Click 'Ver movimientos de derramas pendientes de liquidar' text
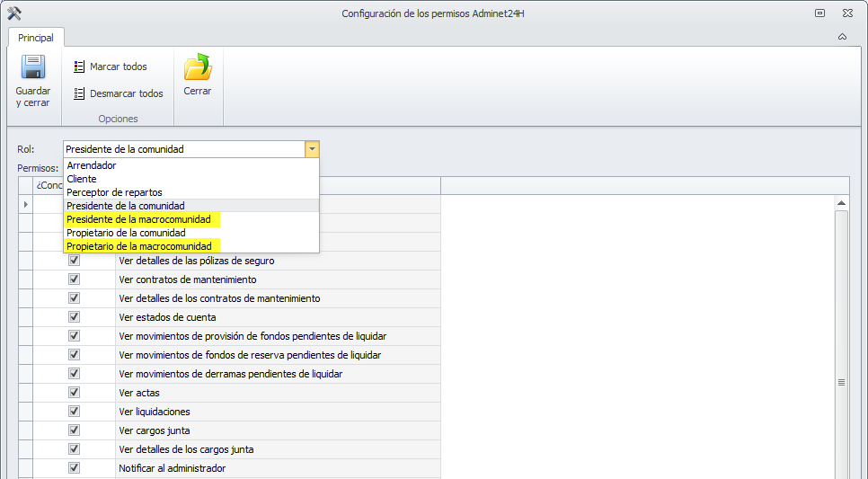The image size is (868, 479). (231, 374)
